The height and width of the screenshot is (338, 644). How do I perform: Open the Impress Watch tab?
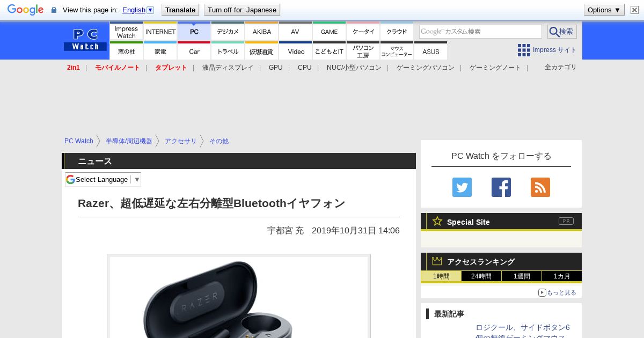[126, 32]
